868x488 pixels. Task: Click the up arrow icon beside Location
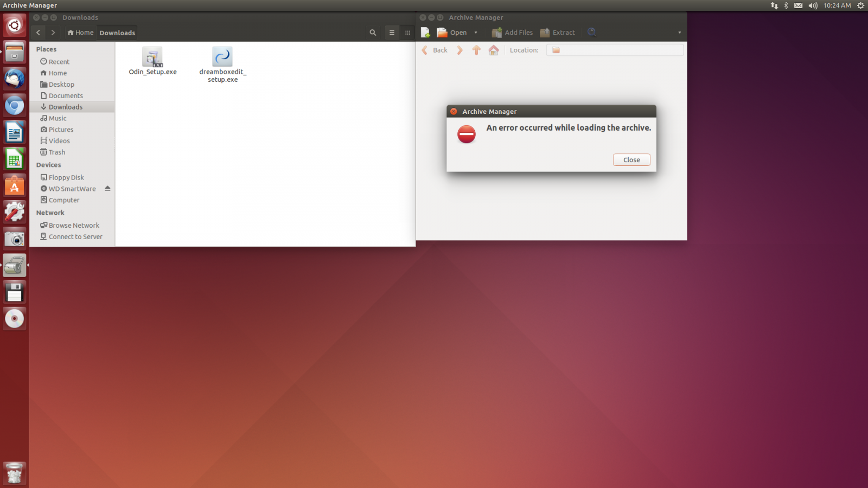[476, 50]
